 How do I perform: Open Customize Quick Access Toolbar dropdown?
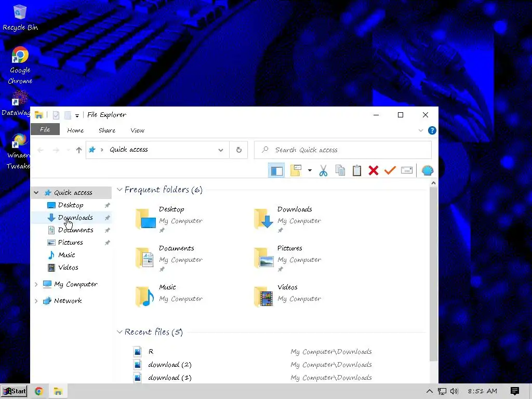(77, 115)
